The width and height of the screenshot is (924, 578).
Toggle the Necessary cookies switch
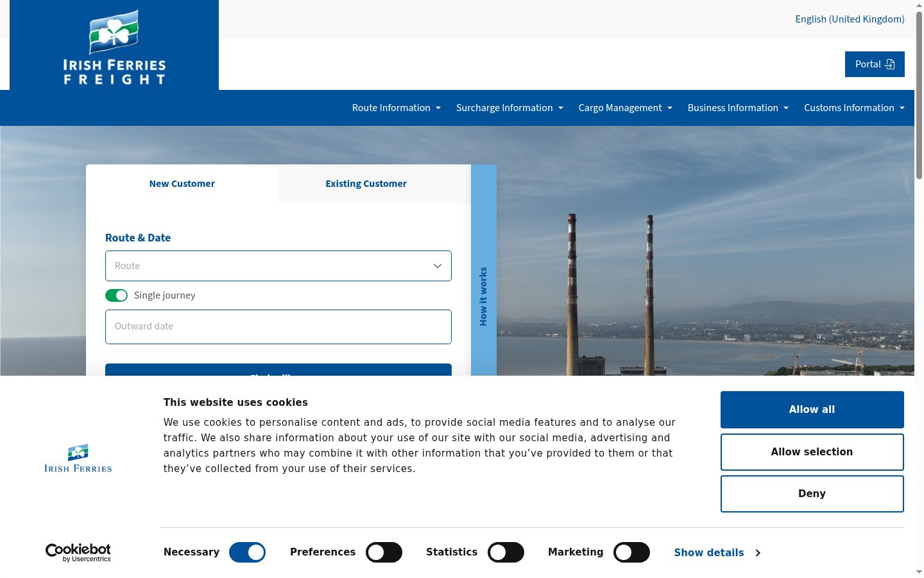coord(247,552)
